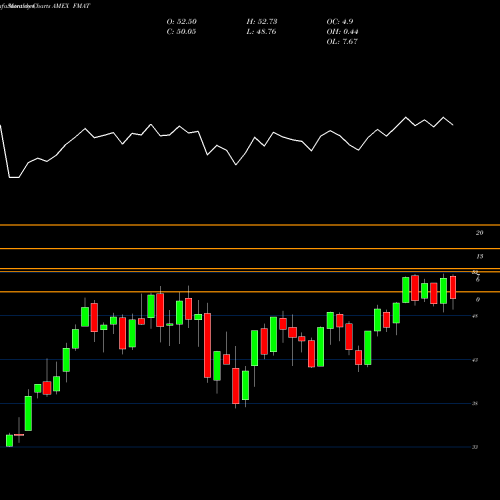Click the 33 price axis label
Viewport: 500px width, 500px height.
[475, 447]
